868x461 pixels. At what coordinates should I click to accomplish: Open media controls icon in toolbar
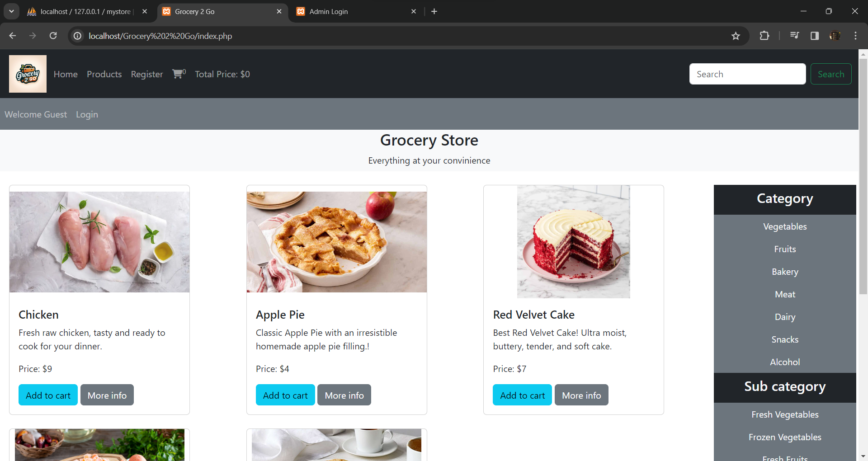[794, 36]
